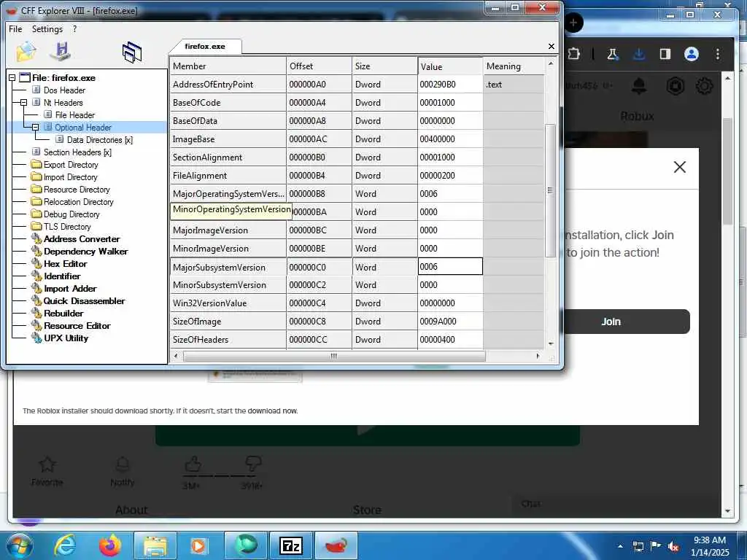Open Debug Directory folder icon

coord(36,214)
